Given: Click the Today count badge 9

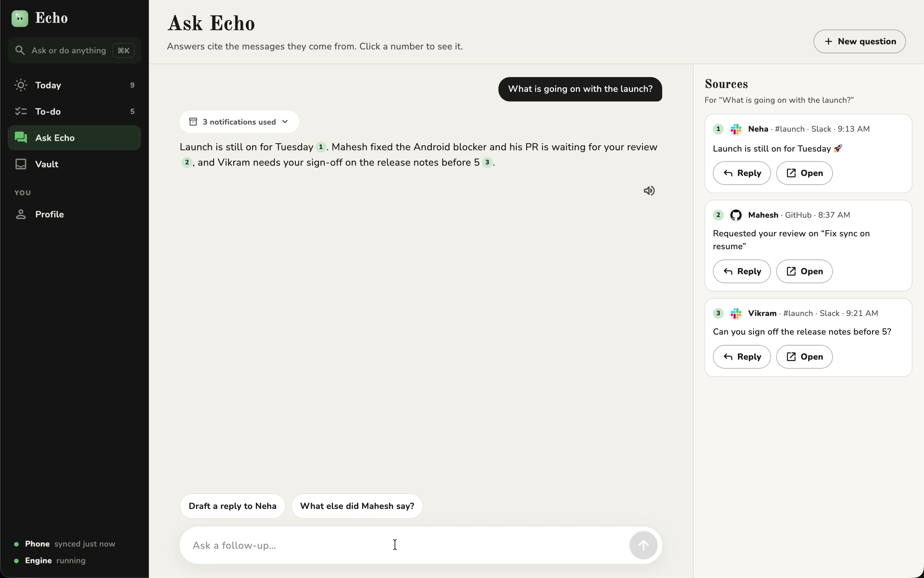Looking at the screenshot, I should (x=132, y=85).
